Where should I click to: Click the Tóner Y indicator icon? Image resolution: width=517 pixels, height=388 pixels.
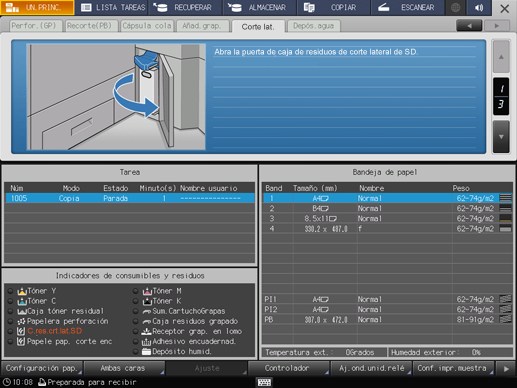[22, 291]
